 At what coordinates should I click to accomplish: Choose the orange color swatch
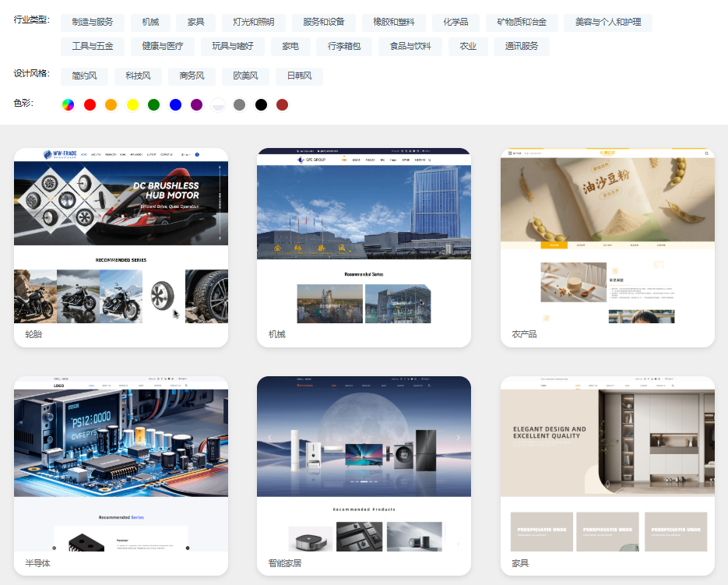coord(111,104)
